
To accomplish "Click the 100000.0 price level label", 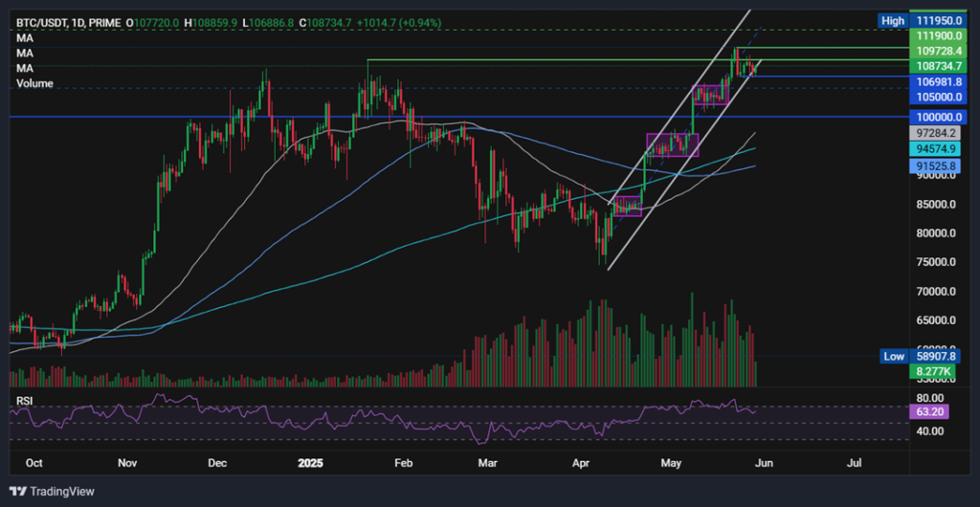I will click(940, 117).
